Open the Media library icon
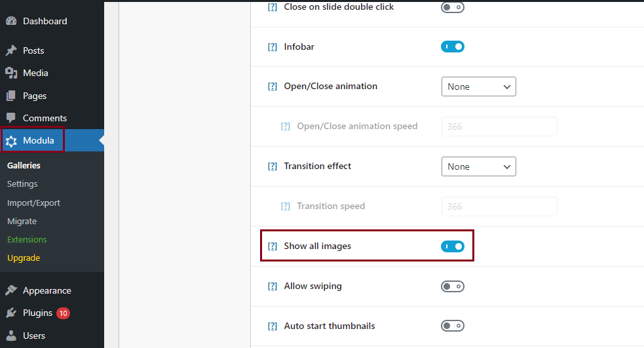 (12, 73)
